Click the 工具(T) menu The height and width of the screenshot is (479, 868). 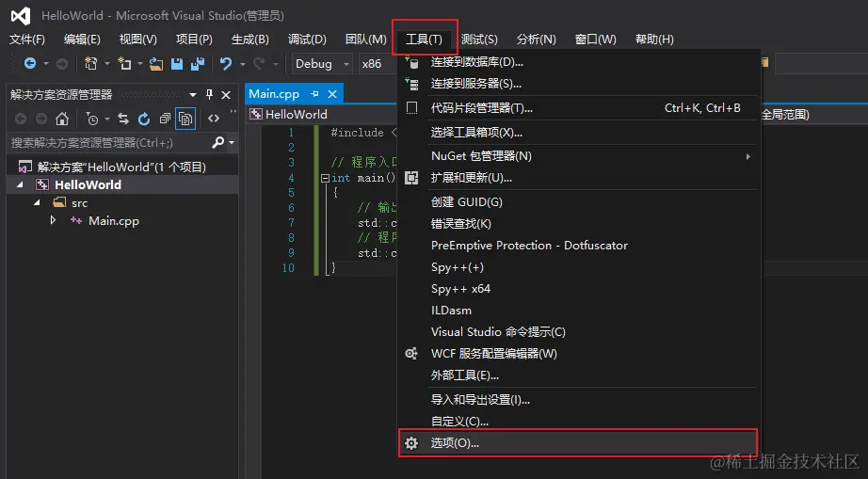click(x=424, y=40)
